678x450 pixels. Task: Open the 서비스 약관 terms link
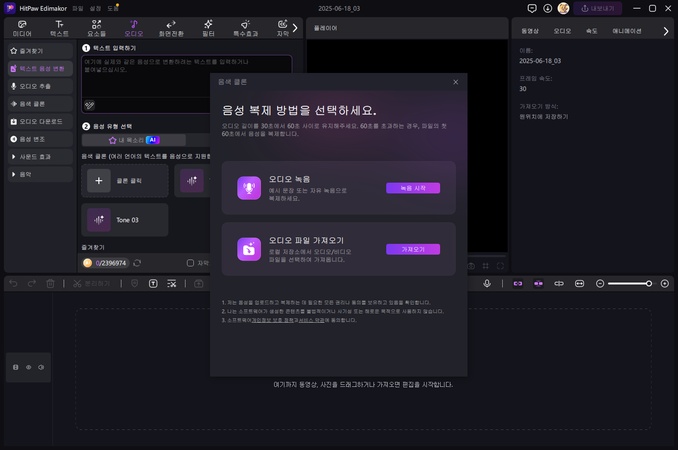coord(311,320)
